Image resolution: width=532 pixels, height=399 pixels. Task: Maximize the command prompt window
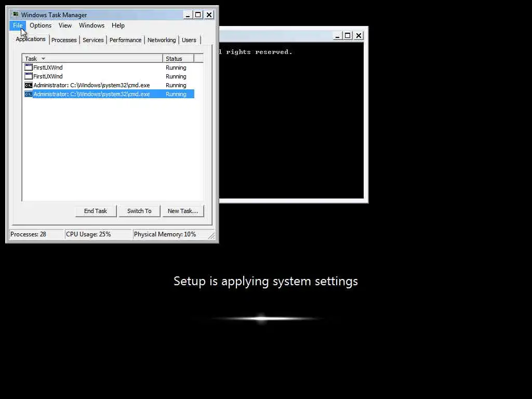tap(348, 36)
